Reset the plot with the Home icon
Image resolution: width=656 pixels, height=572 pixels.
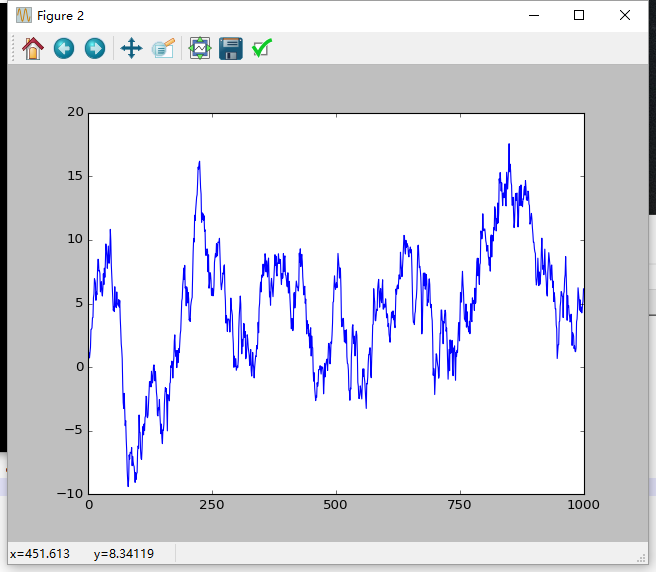(x=33, y=49)
